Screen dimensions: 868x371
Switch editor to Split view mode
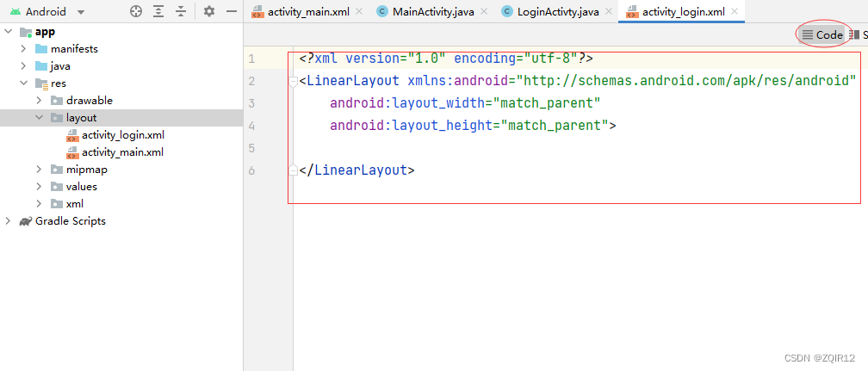pyautogui.click(x=858, y=35)
